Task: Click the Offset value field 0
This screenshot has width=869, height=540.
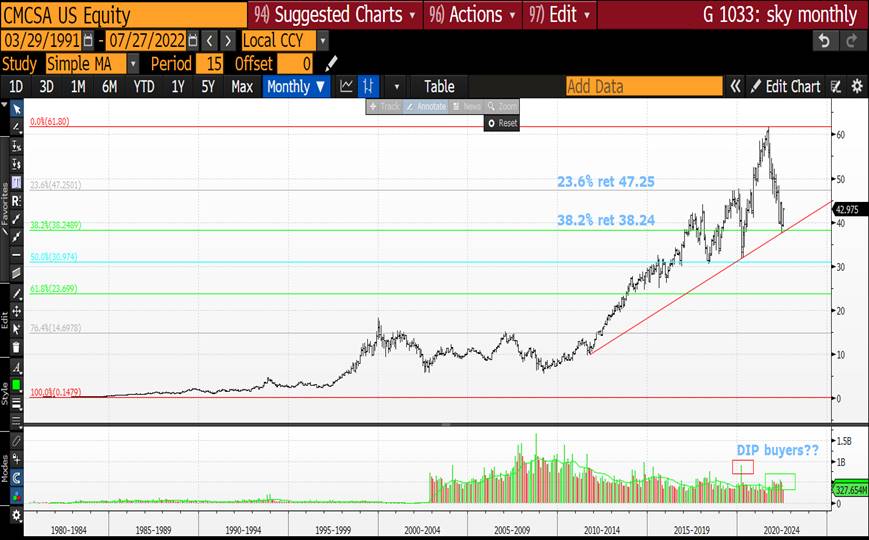Action: pyautogui.click(x=295, y=64)
